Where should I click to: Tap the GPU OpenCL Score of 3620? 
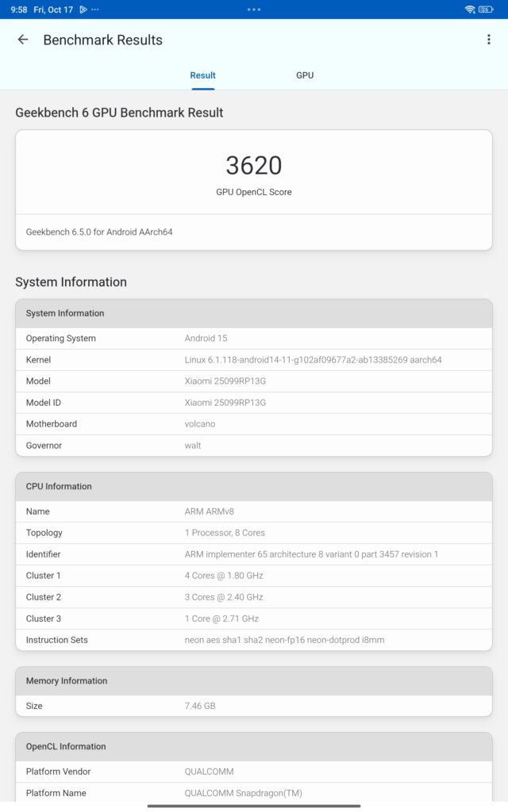254,166
